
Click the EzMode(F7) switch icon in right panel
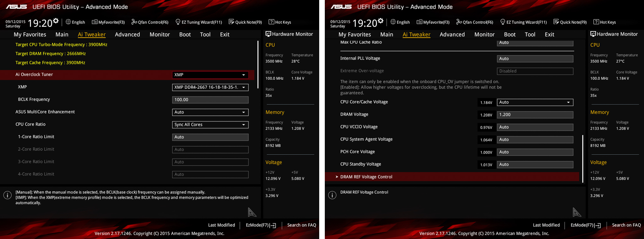click(598, 225)
